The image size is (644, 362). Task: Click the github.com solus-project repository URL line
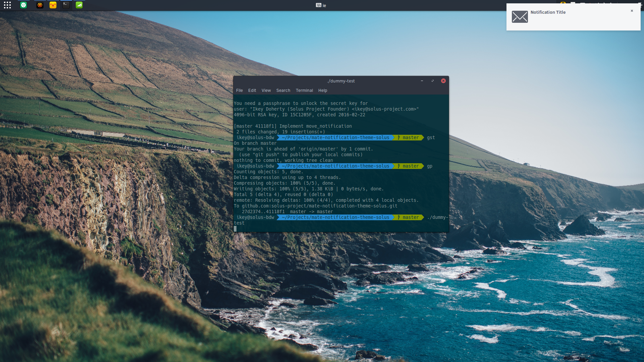[316, 206]
